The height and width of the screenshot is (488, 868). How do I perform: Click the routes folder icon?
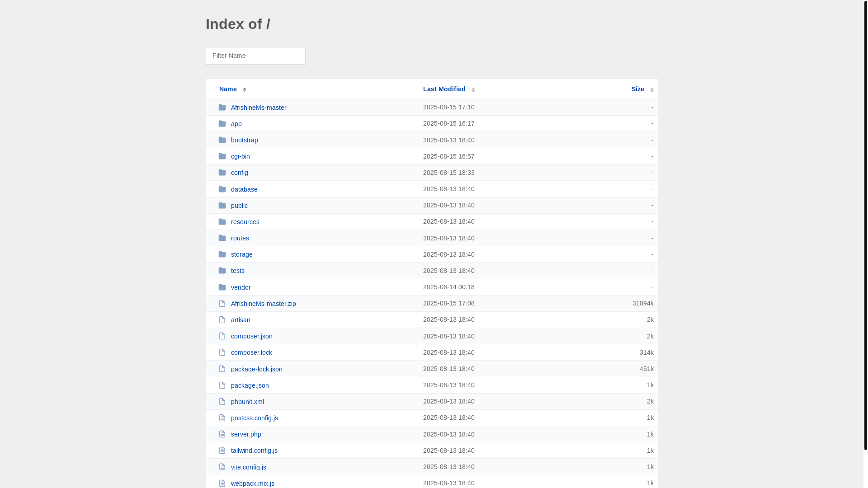click(x=222, y=238)
